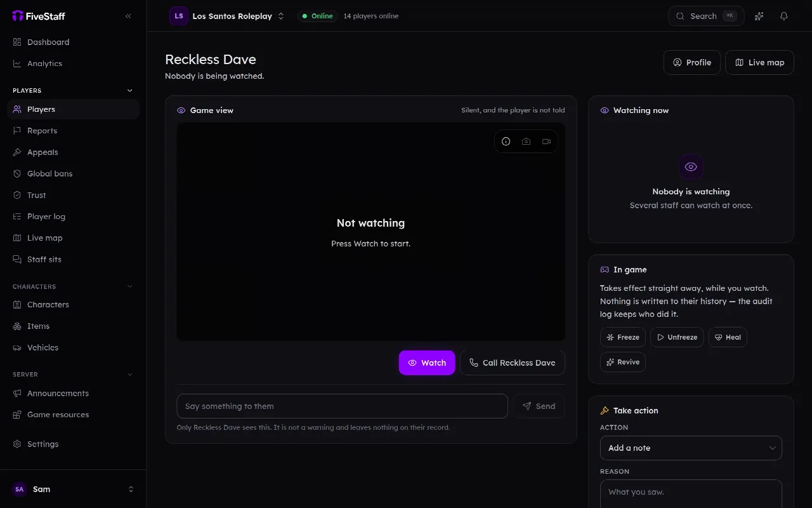Click Call Reckless Dave
812x508 pixels.
pyautogui.click(x=513, y=363)
